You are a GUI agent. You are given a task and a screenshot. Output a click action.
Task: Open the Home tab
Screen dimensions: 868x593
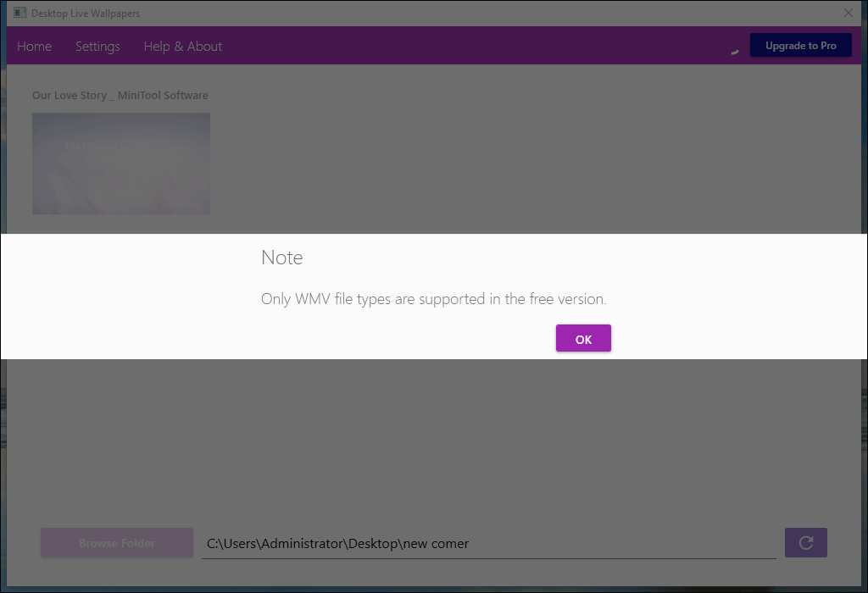click(x=34, y=47)
